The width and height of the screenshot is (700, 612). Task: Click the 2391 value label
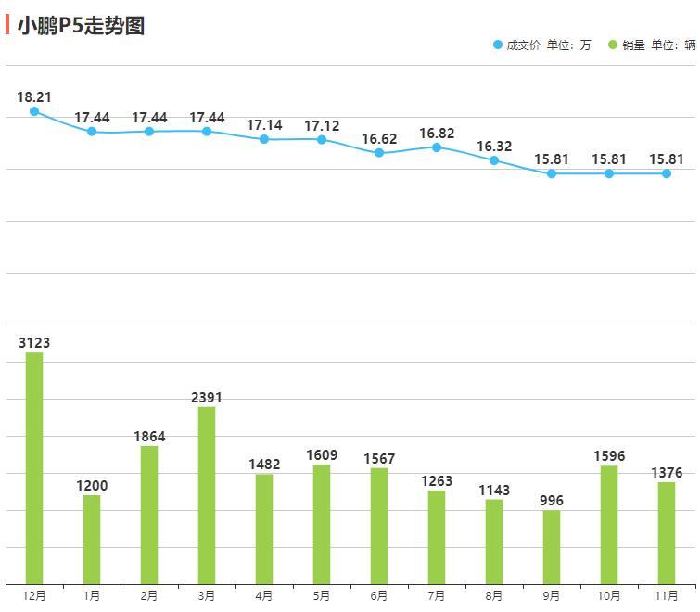[207, 397]
